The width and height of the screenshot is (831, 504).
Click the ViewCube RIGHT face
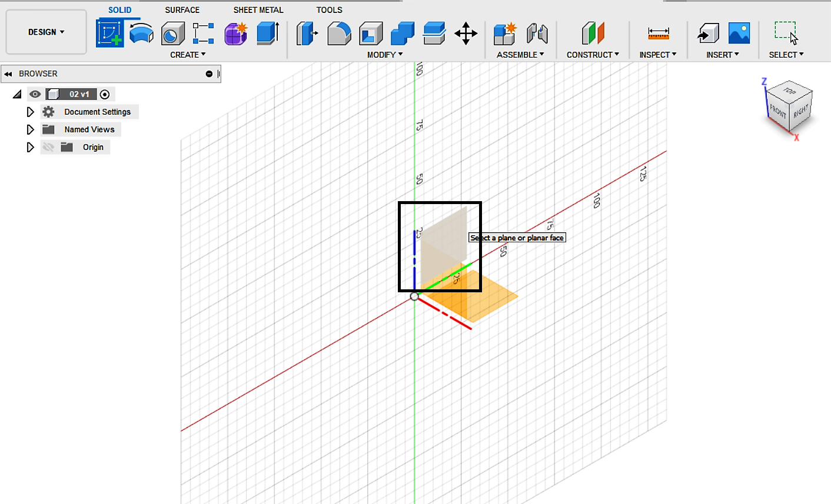tap(800, 111)
